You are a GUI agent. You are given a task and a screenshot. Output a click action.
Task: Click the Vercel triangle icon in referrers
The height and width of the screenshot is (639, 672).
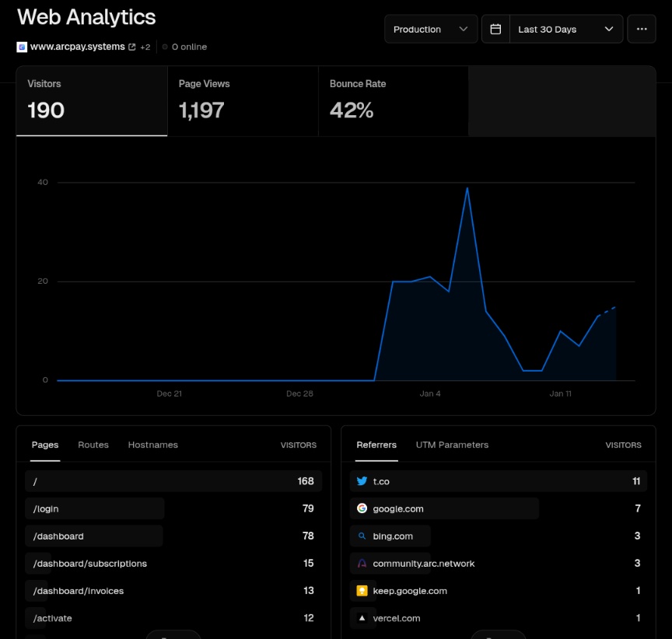pos(362,618)
